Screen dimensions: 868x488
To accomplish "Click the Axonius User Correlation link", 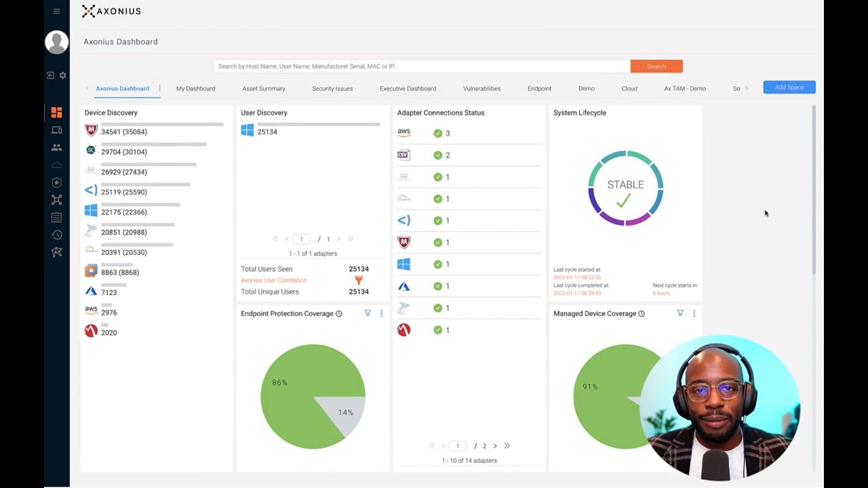I will click(x=274, y=280).
